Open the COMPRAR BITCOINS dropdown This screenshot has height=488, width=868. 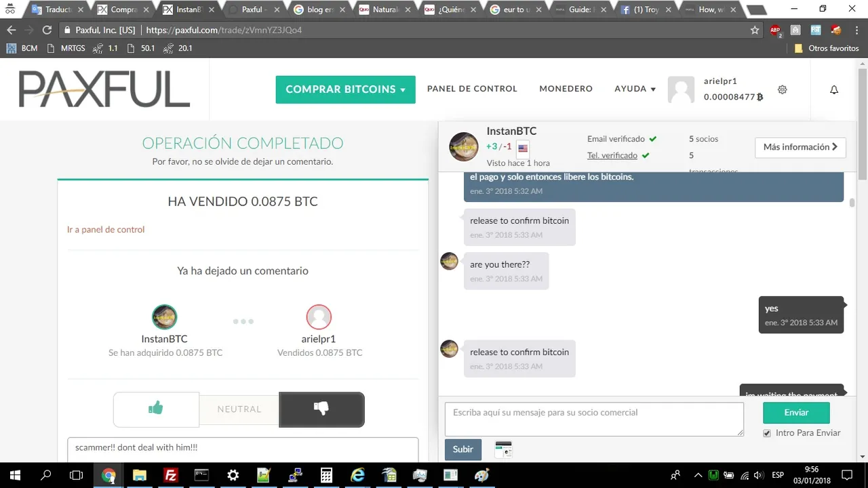[x=345, y=89]
